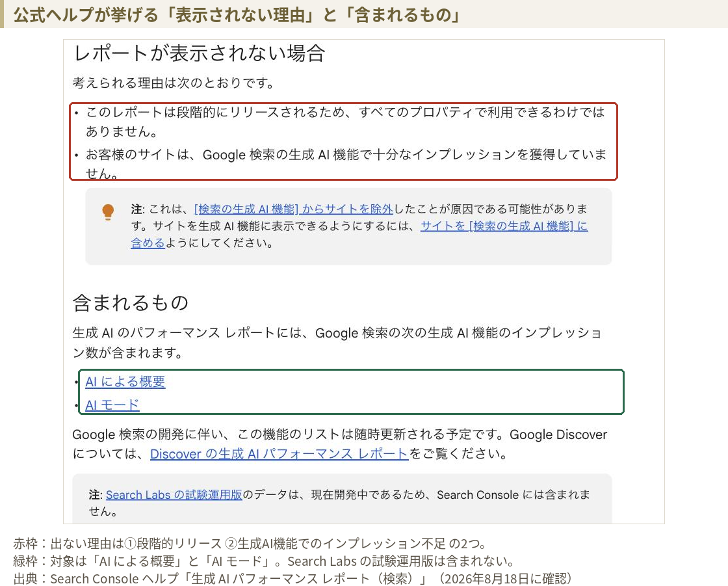Viewport: 728px width, 586px height.
Task: Open 'Search Labs の試験運用版' link
Action: [x=174, y=495]
